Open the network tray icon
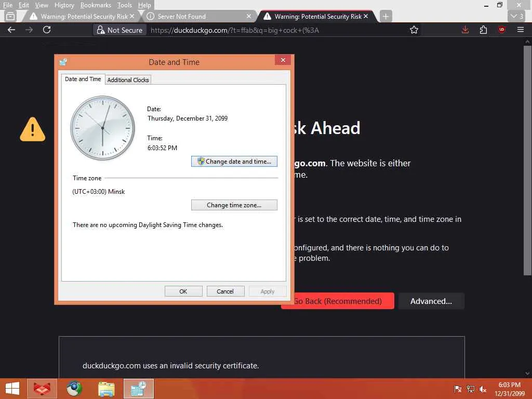This screenshot has width=532, height=399. (x=471, y=389)
